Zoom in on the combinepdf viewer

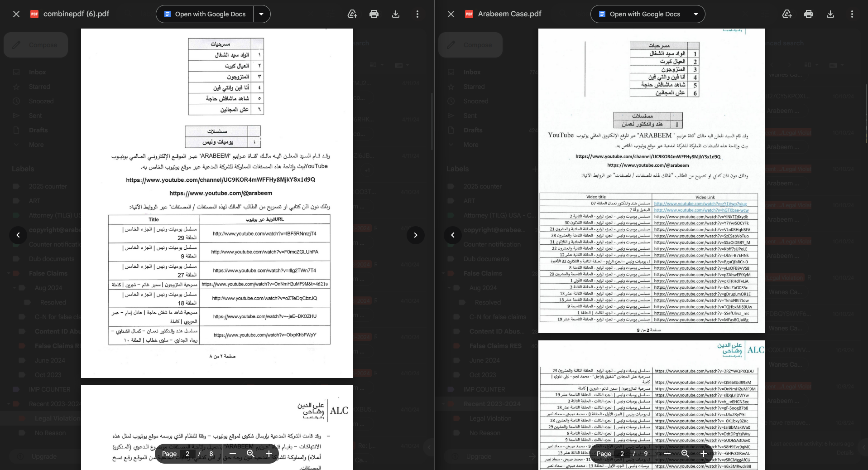tap(269, 454)
